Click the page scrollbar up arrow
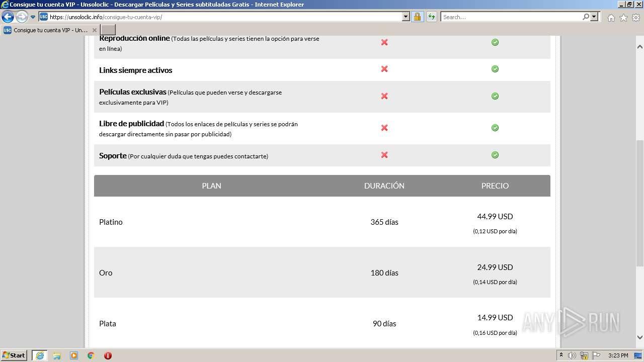 [640, 46]
